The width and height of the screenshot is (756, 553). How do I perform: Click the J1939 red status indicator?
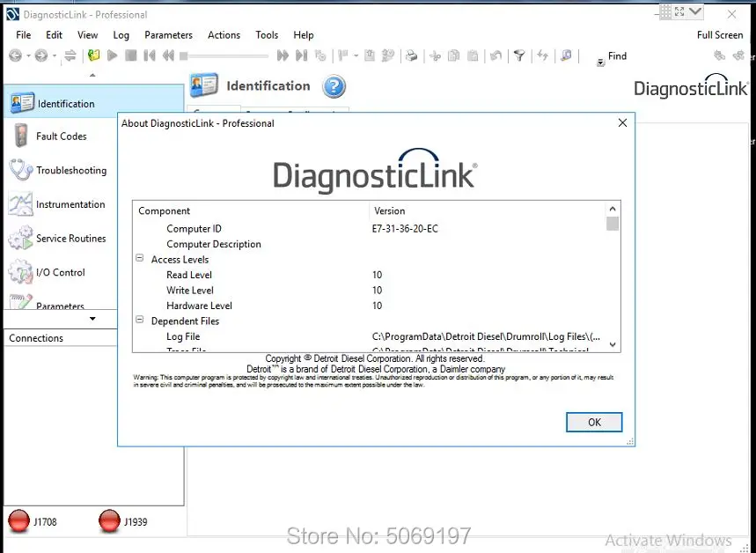[x=109, y=521]
